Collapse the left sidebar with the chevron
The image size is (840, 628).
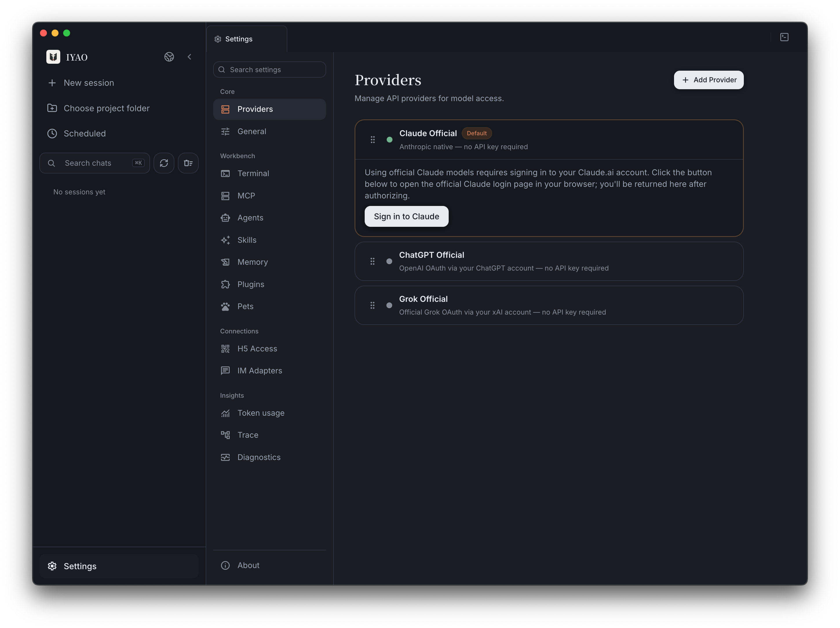tap(189, 57)
